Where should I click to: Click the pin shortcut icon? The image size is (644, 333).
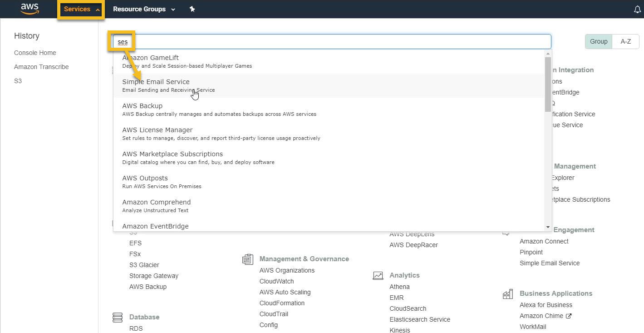[192, 9]
